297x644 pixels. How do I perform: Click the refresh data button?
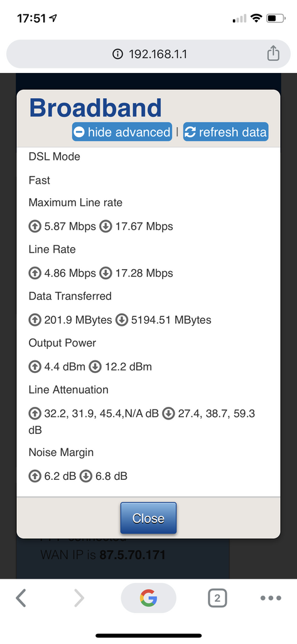click(x=225, y=132)
